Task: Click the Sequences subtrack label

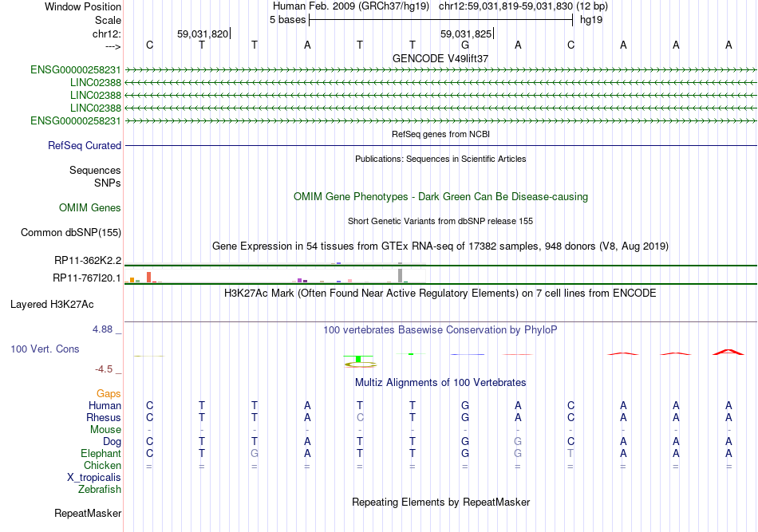Action: [95, 170]
